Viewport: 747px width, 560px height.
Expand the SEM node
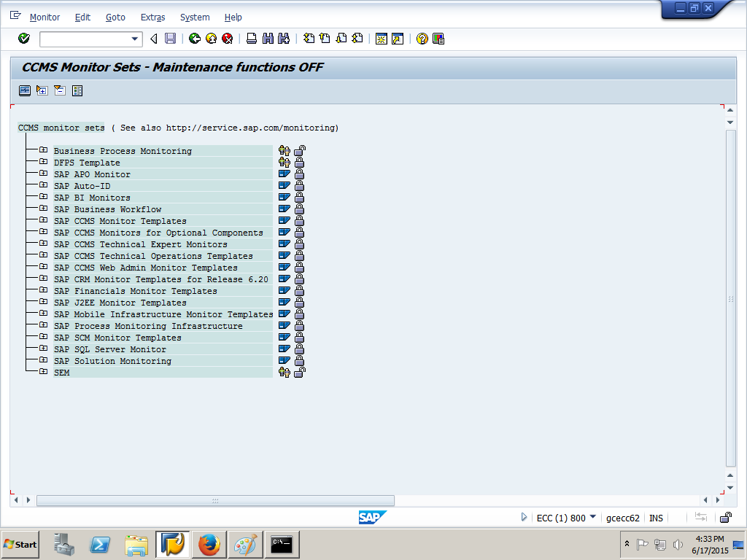pos(43,371)
